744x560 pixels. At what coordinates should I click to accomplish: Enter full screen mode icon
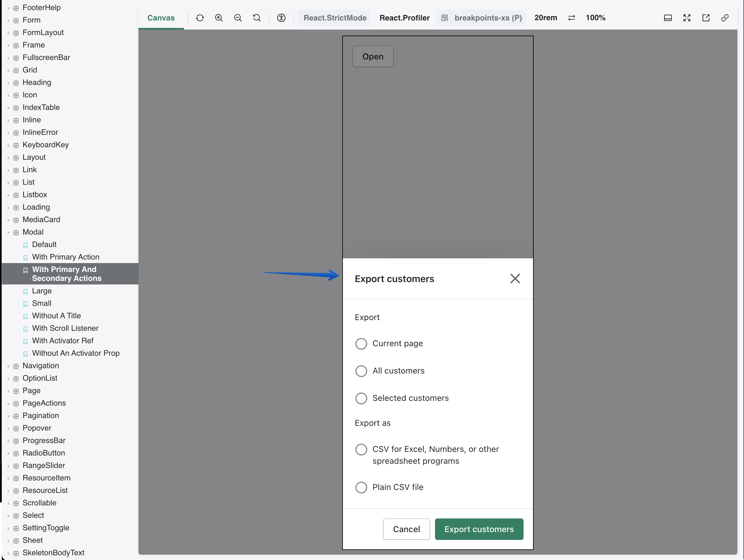[x=687, y=18]
